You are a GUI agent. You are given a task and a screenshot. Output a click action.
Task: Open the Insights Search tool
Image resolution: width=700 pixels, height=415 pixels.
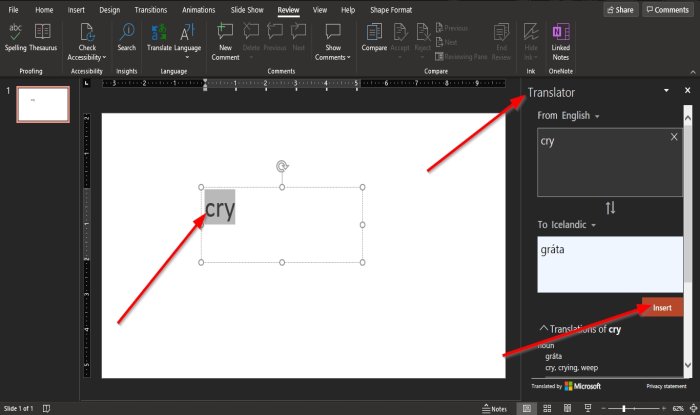point(127,37)
